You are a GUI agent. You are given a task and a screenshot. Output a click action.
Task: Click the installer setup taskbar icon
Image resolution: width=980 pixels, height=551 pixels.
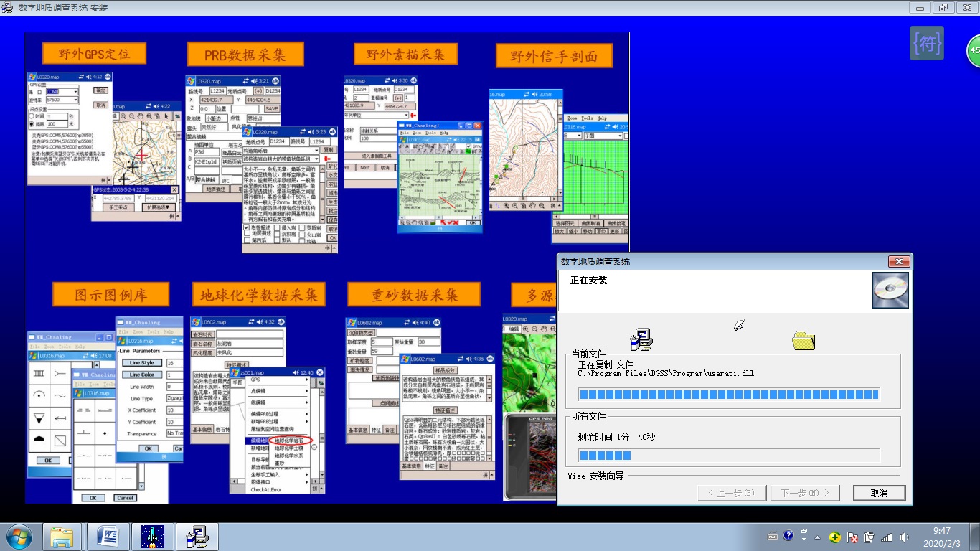pyautogui.click(x=197, y=537)
